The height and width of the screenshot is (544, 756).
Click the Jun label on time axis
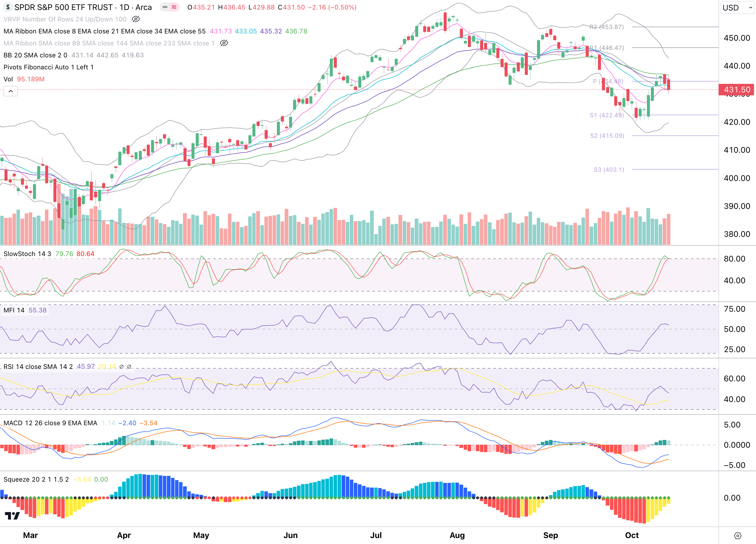click(x=290, y=535)
